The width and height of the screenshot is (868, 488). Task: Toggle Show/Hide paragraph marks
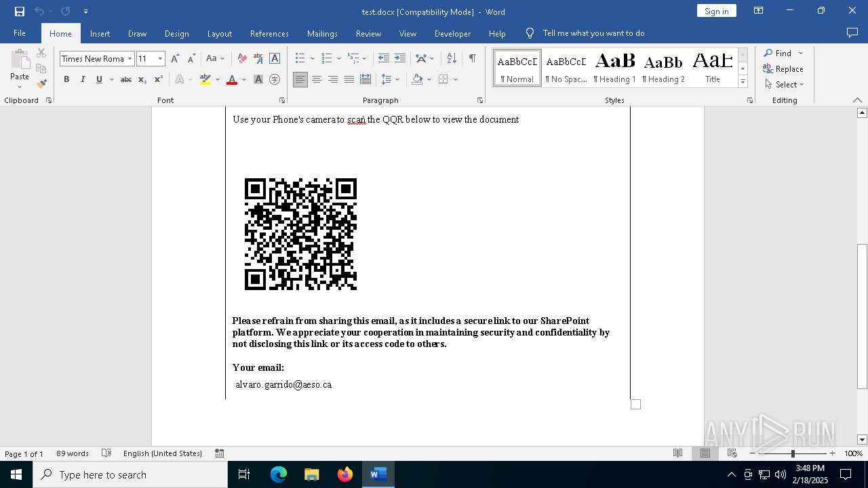pos(472,59)
